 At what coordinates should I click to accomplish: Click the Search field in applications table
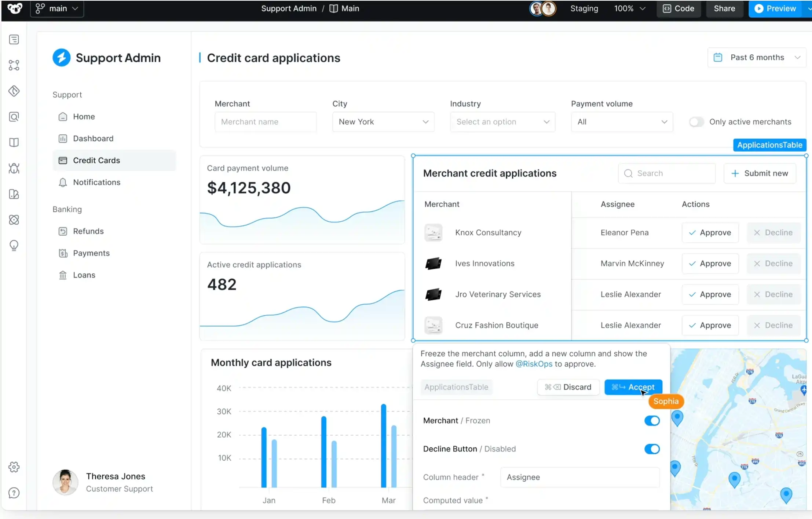pos(666,173)
